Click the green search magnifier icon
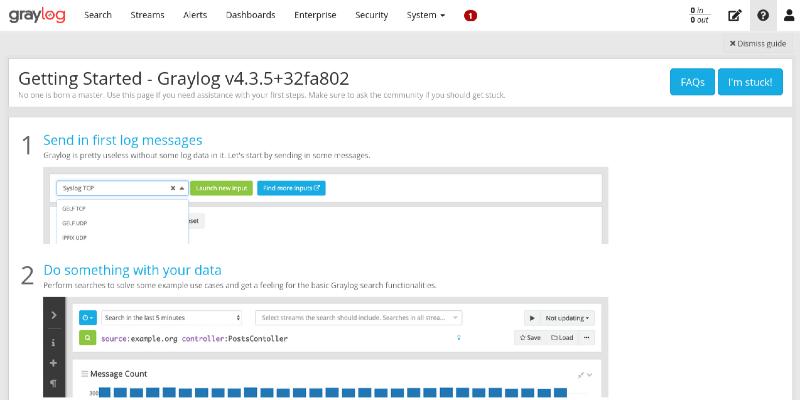Screen dimensions: 800x400 87,338
